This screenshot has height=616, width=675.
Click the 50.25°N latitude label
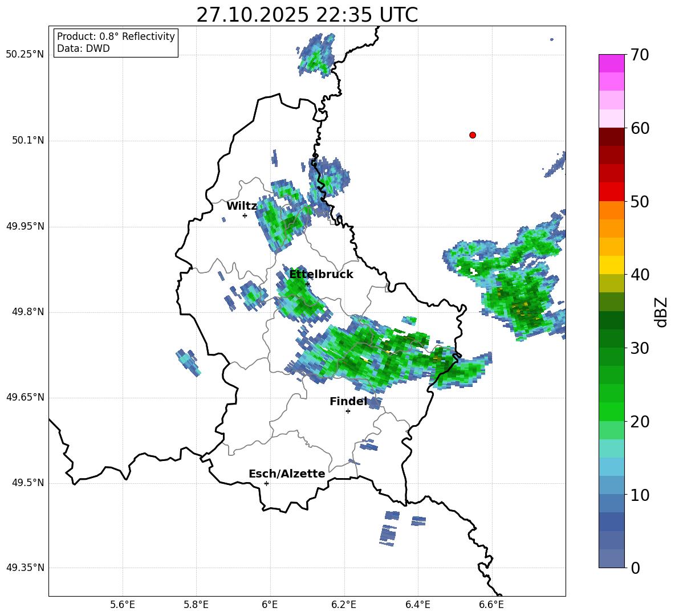point(25,55)
